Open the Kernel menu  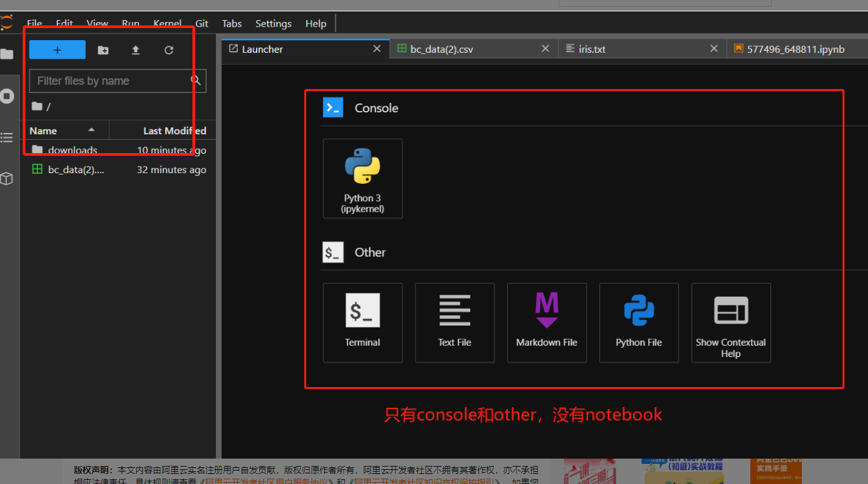coord(167,23)
